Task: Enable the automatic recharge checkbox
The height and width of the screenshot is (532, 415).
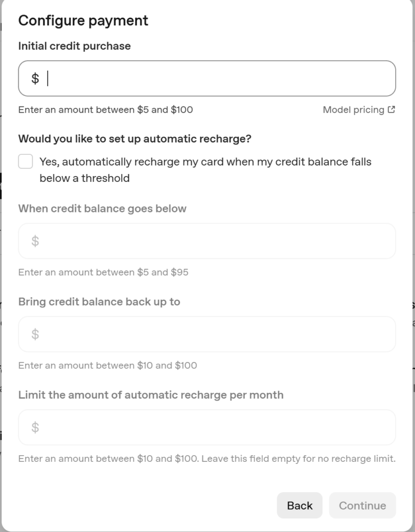Action: click(x=25, y=162)
